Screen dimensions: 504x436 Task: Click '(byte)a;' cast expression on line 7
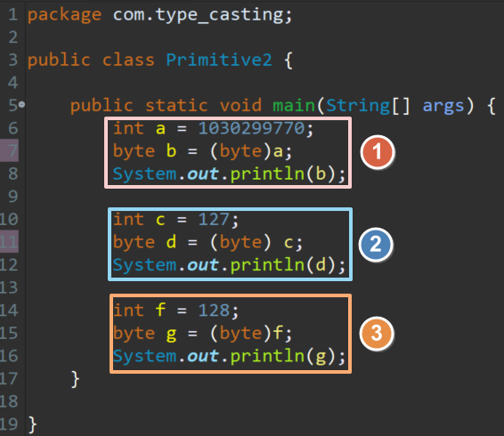(x=251, y=151)
